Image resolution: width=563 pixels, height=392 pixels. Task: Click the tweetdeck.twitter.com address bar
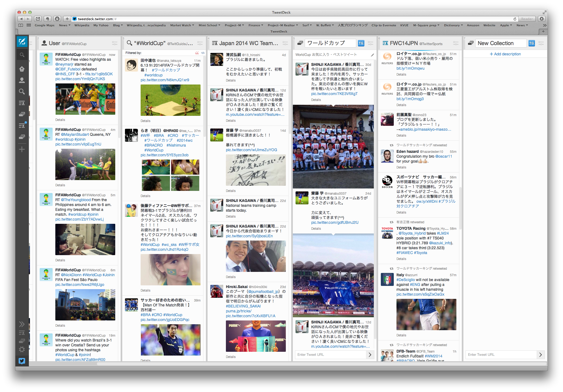tap(291, 19)
